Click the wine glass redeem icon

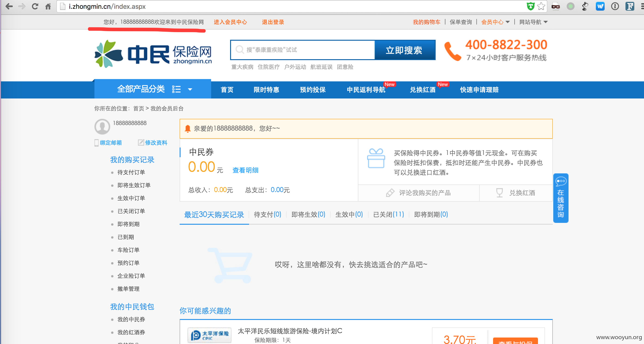(499, 193)
